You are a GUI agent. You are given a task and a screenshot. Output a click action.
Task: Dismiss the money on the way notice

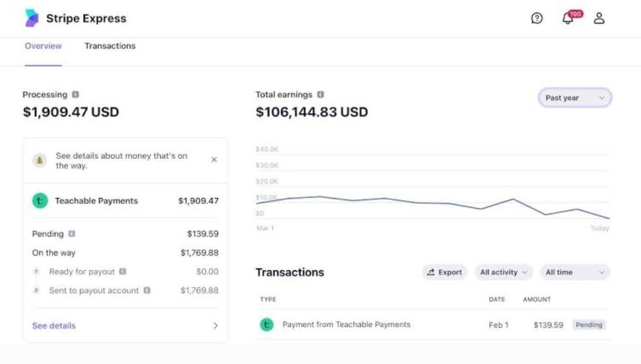pos(214,159)
